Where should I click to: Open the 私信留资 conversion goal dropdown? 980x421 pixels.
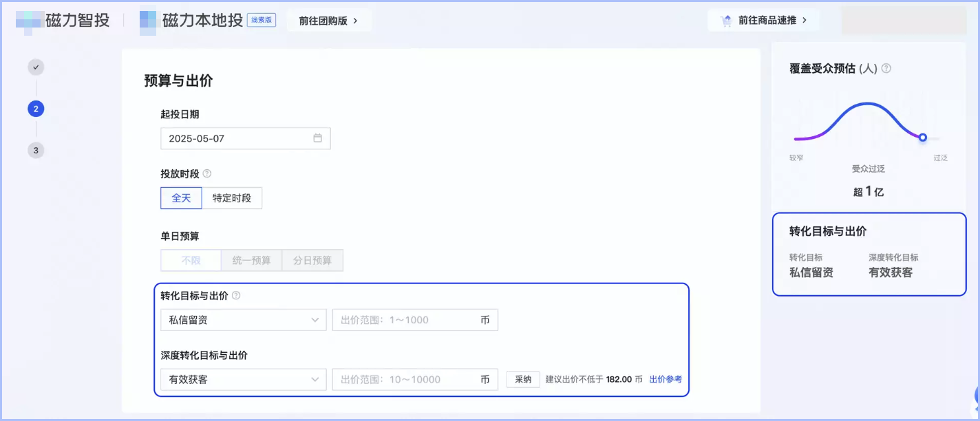(x=243, y=319)
